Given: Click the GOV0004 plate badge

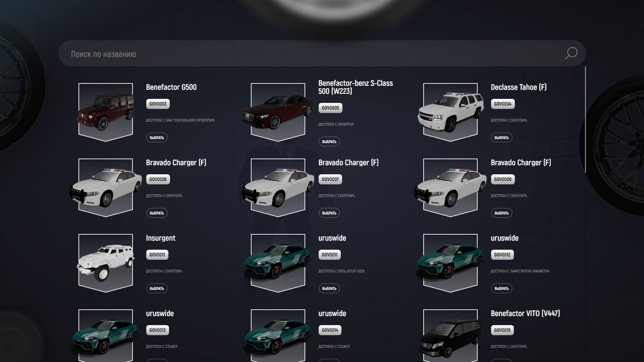Looking at the screenshot, I should click(x=503, y=104).
